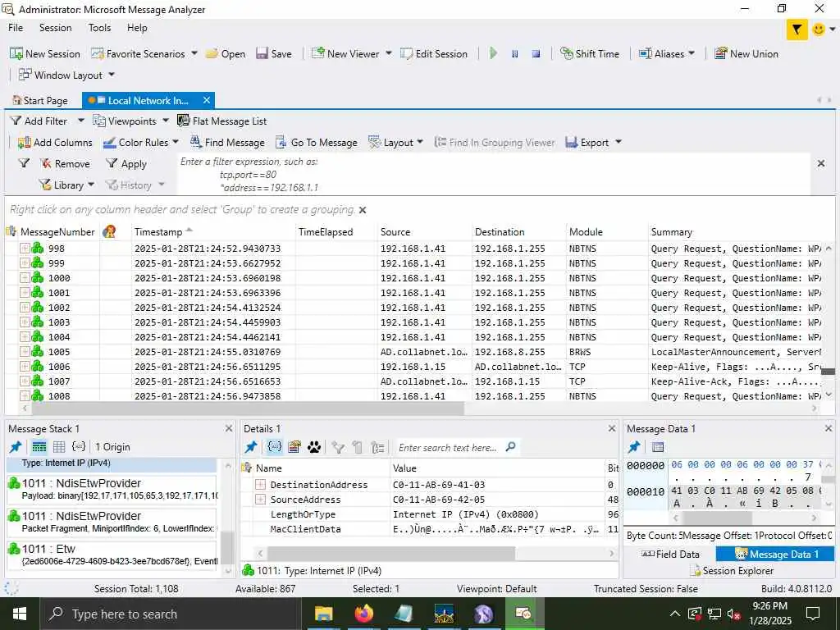Open the Tools menu
Image resolution: width=840 pixels, height=630 pixels.
coord(99,28)
